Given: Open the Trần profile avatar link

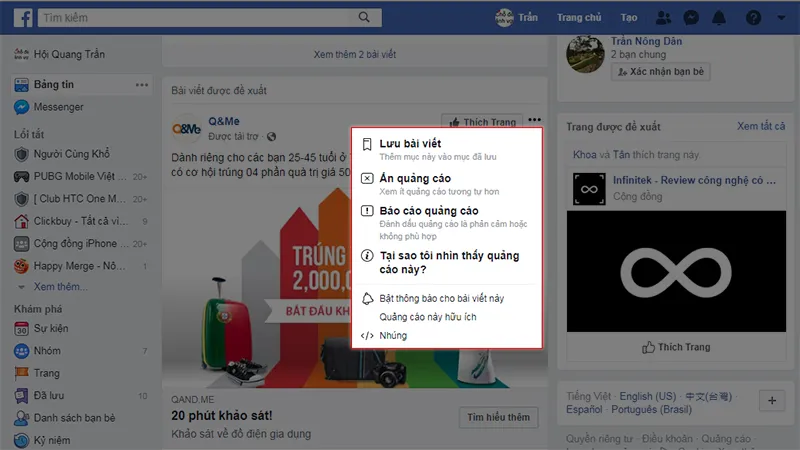Looking at the screenshot, I should click(x=516, y=18).
